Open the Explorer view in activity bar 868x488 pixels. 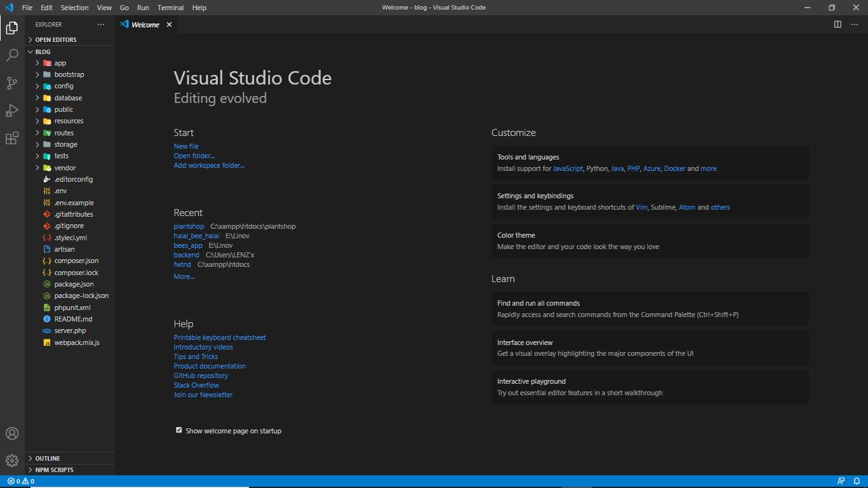tap(12, 27)
